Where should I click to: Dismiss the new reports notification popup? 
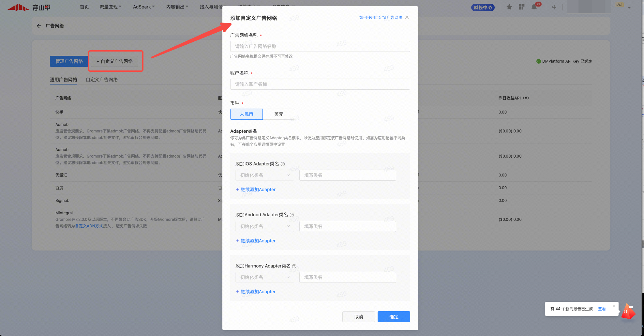click(614, 306)
